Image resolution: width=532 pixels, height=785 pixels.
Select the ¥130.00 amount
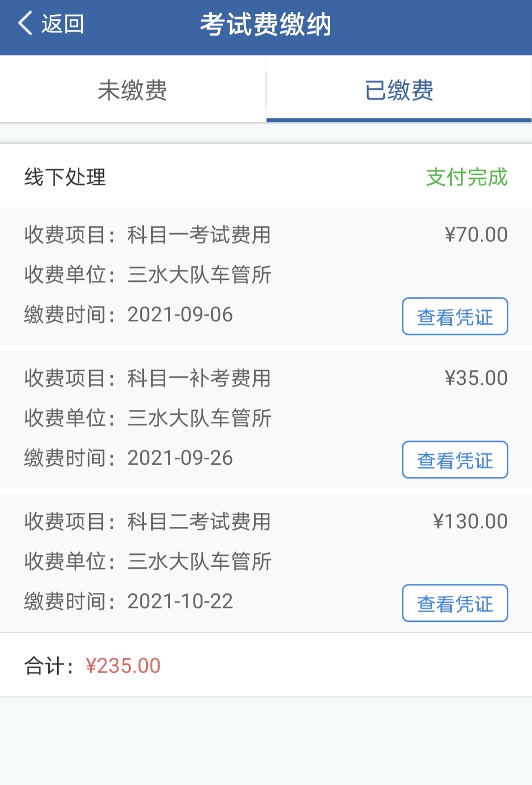(x=470, y=521)
